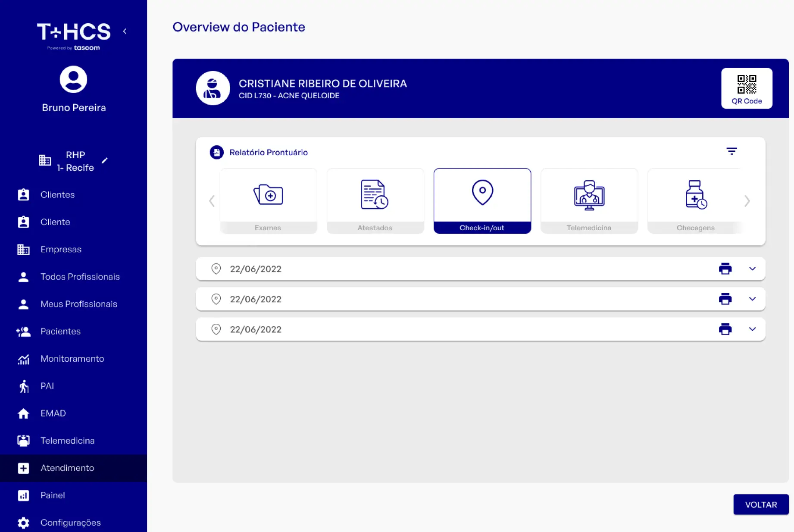Viewport: 794px width, 532px height.
Task: Open the Monitoramento sidebar item
Action: [73, 359]
